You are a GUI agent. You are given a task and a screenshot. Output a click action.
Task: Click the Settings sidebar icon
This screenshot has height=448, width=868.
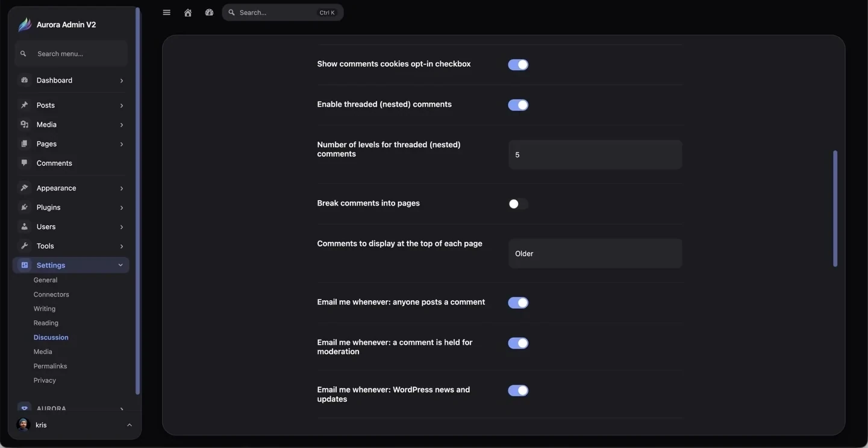point(25,265)
